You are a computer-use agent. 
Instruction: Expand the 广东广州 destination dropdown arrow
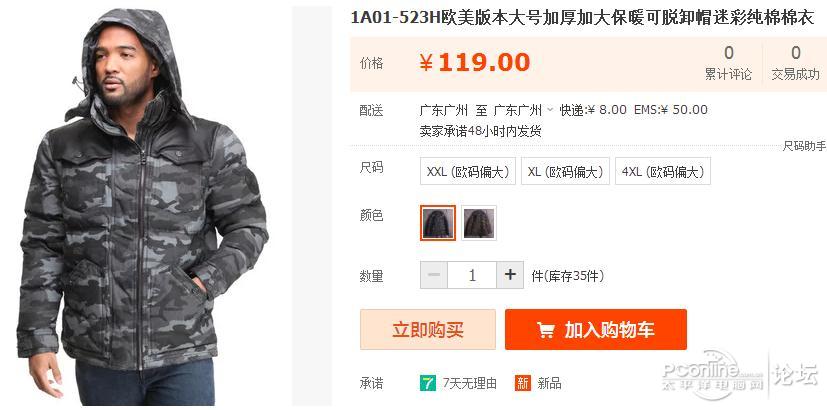tap(550, 110)
